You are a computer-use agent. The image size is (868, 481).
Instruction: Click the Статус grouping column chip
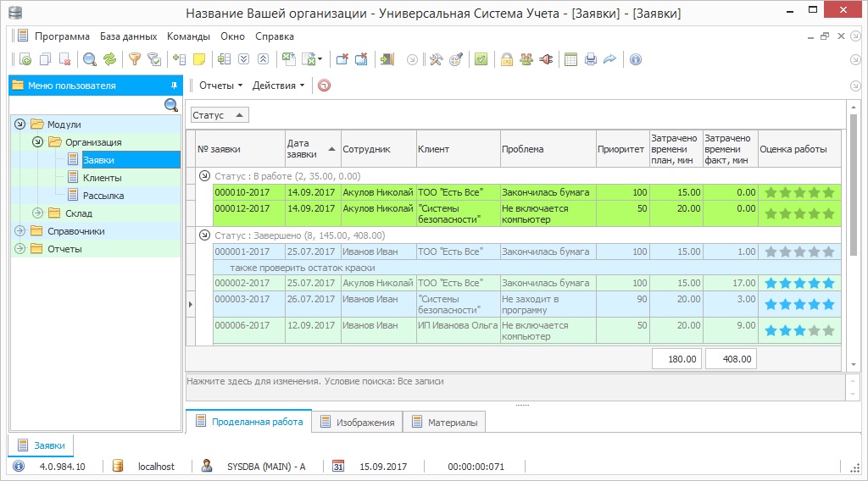tap(220, 115)
